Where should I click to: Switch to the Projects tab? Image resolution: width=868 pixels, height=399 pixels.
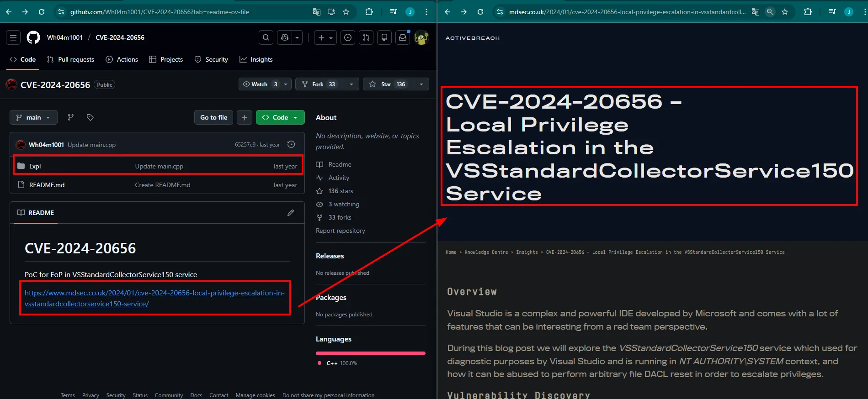(x=166, y=59)
